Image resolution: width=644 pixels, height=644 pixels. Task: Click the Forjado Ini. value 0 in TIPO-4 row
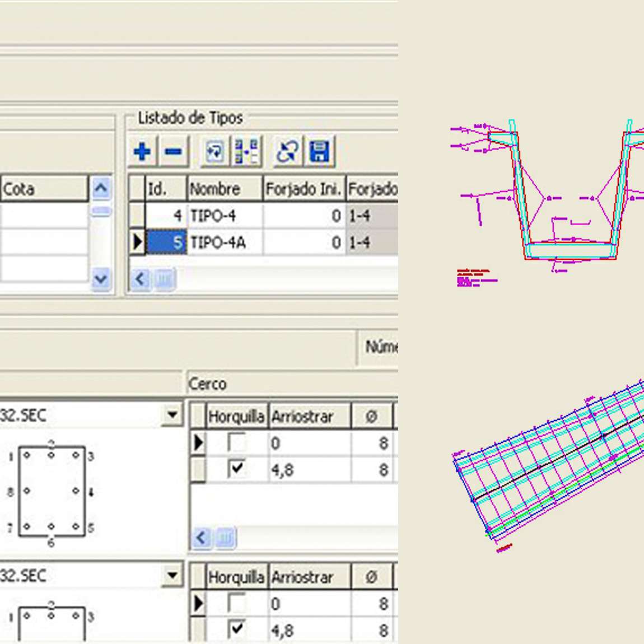304,216
